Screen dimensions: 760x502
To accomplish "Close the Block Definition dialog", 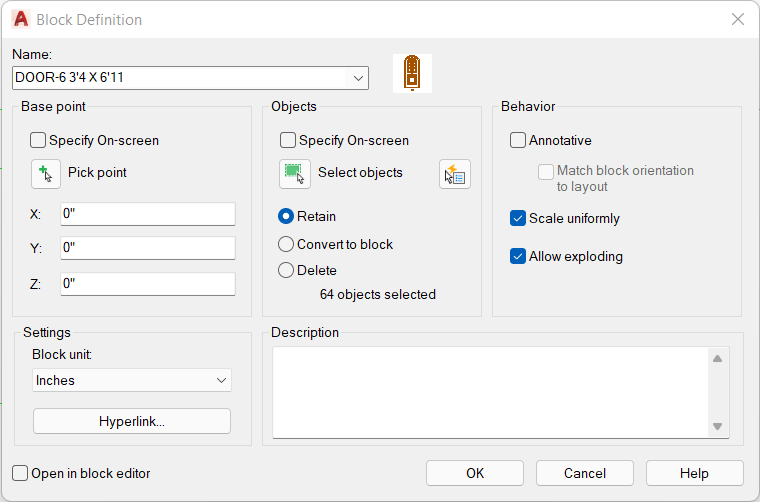I will (738, 19).
